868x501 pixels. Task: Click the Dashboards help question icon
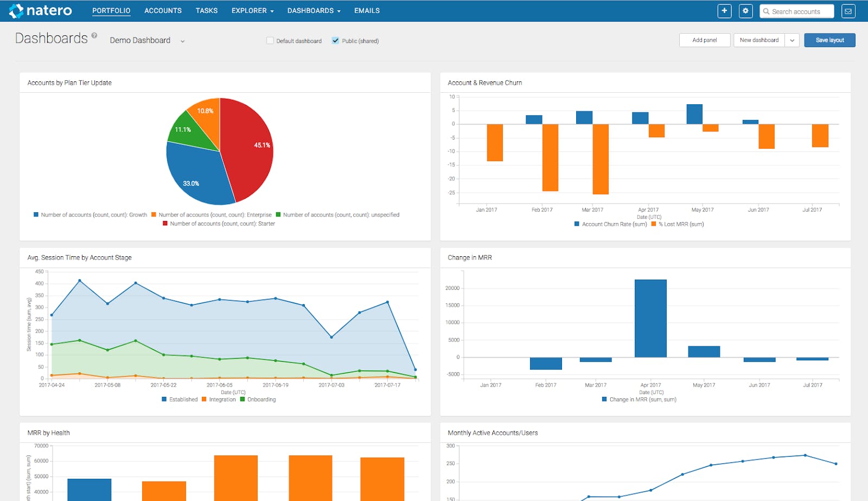(x=94, y=35)
